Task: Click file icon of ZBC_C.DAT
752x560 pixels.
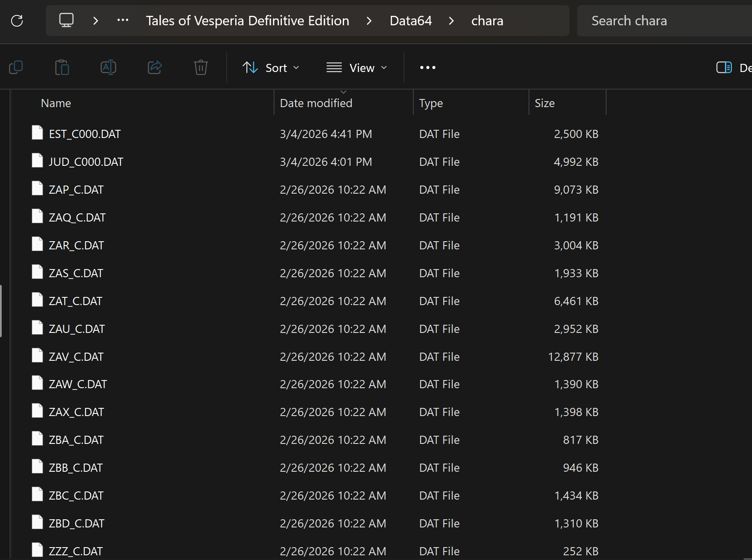Action: [37, 494]
